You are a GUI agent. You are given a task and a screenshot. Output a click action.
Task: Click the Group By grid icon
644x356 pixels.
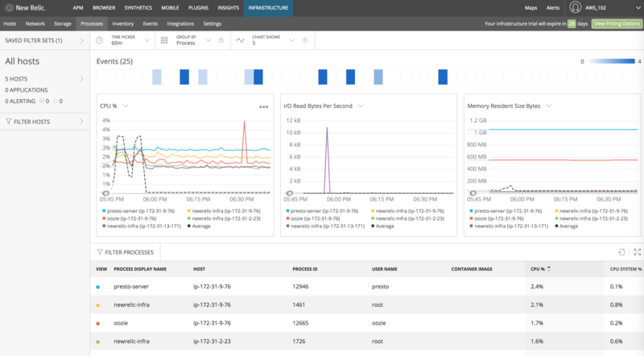coord(164,40)
